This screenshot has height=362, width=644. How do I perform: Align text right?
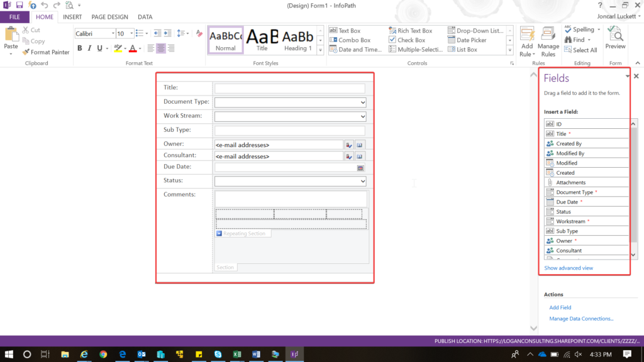coord(171,48)
